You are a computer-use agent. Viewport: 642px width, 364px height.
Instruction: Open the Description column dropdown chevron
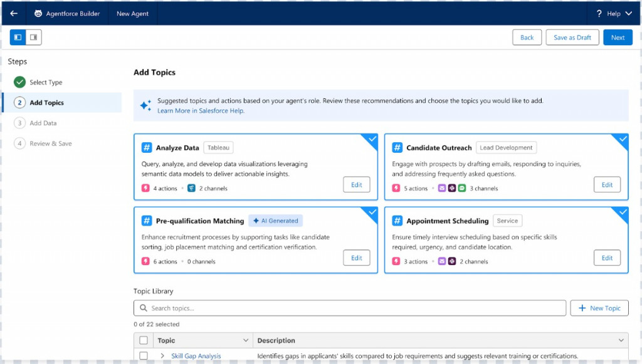coord(621,340)
